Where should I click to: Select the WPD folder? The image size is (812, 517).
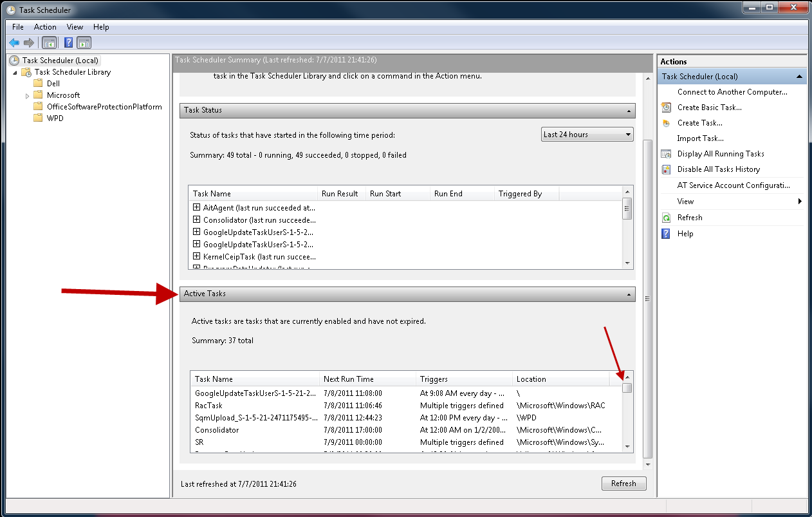point(55,118)
